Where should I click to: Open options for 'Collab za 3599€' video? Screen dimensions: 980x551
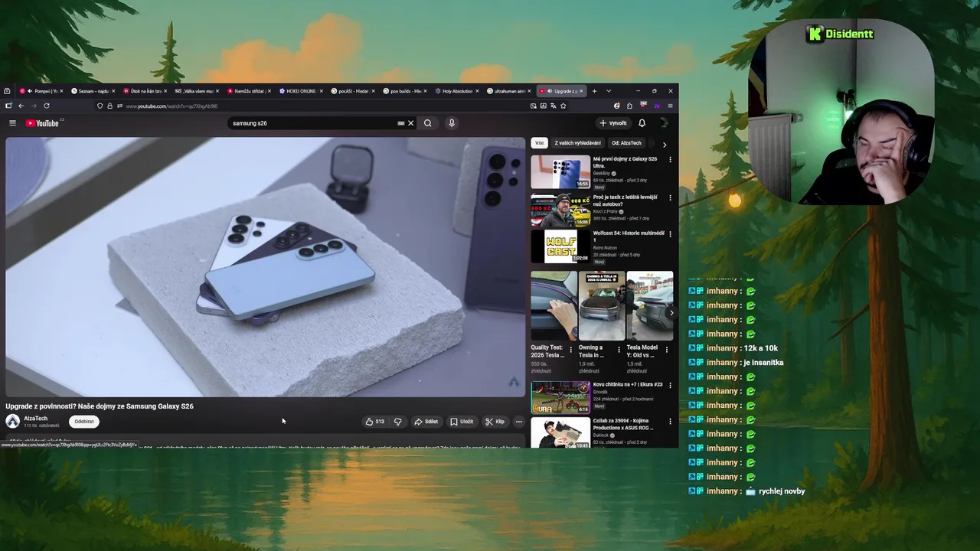click(x=670, y=422)
